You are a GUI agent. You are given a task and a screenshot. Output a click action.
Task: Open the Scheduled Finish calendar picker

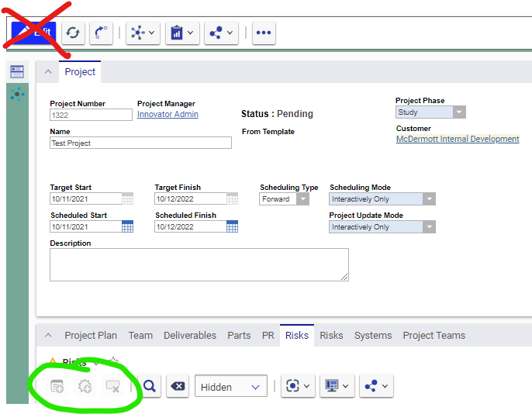pos(232,226)
